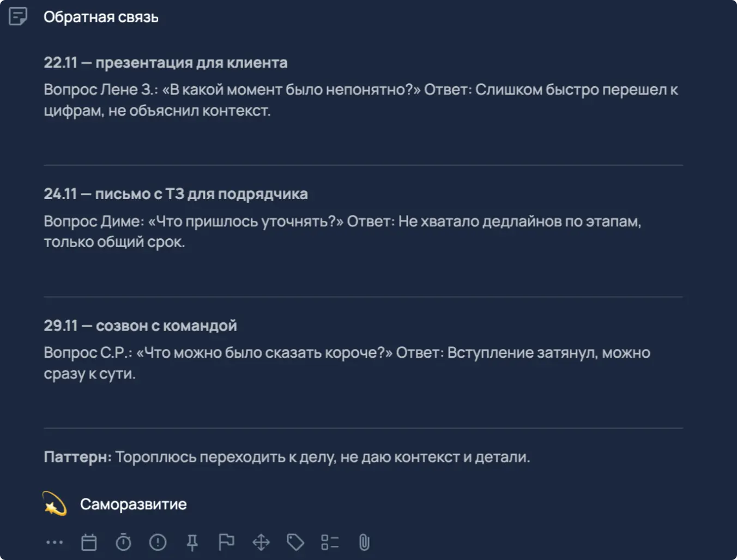Select the Саморазвитие category label
This screenshot has width=737, height=560.
[x=134, y=504]
